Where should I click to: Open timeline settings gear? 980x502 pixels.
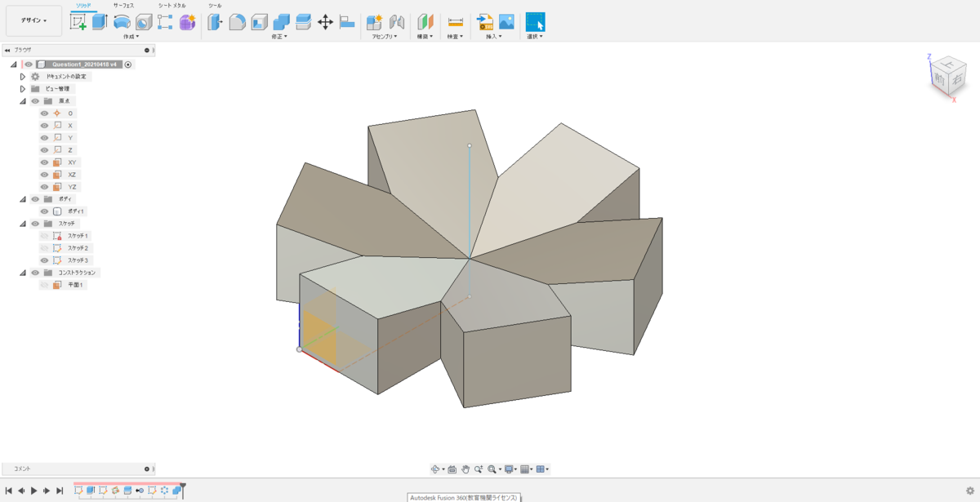tap(969, 491)
